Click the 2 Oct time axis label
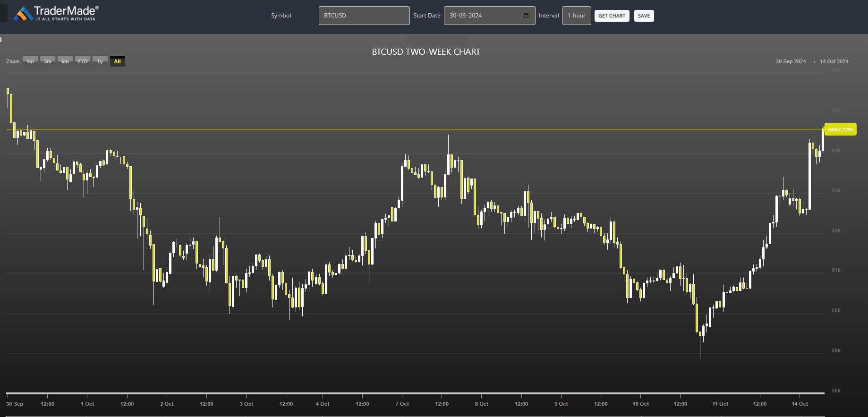This screenshot has height=417, width=868. point(167,404)
